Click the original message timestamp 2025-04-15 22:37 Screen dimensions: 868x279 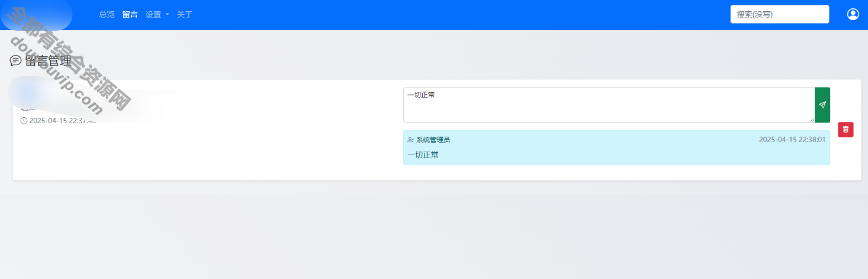(x=62, y=121)
